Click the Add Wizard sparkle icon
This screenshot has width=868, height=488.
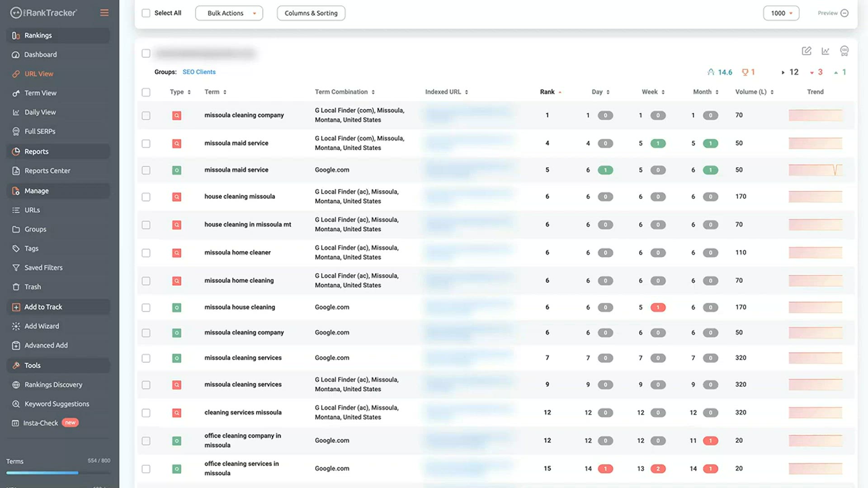point(16,326)
